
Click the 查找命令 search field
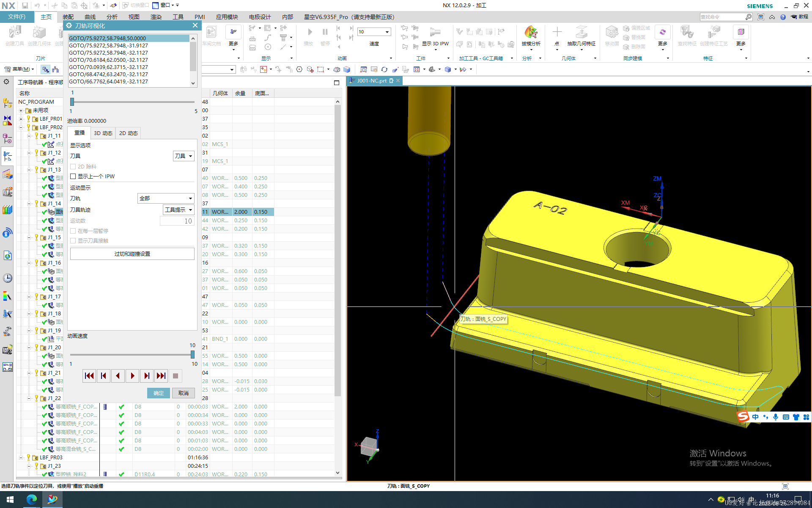coord(722,17)
